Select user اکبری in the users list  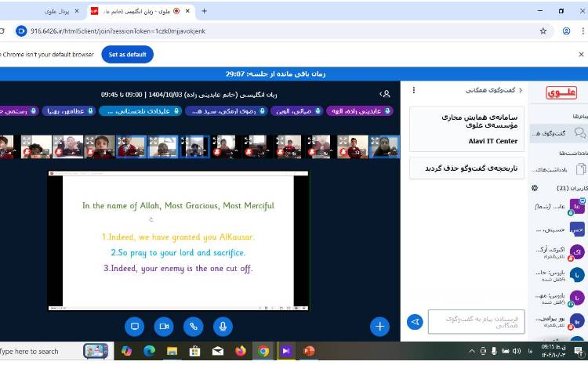coord(559,252)
